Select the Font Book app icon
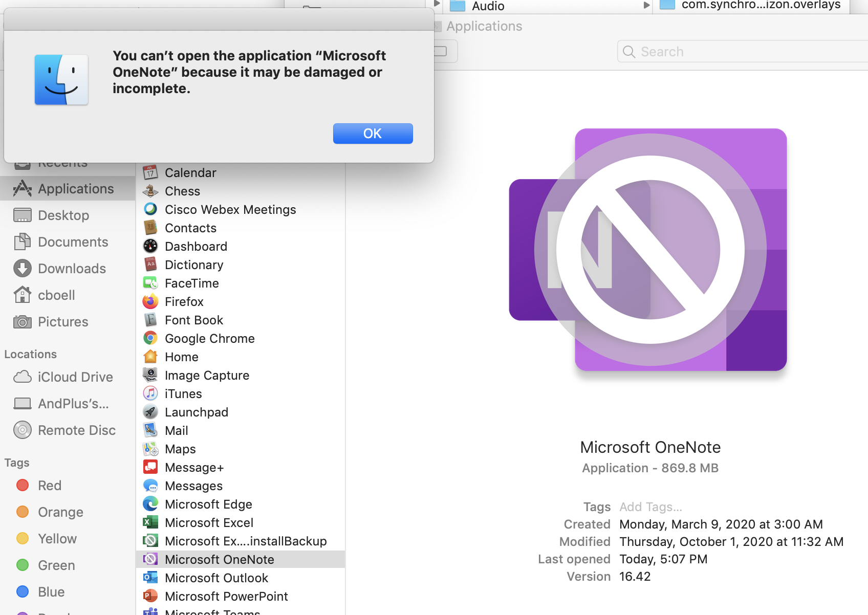This screenshot has height=615, width=868. coord(150,320)
